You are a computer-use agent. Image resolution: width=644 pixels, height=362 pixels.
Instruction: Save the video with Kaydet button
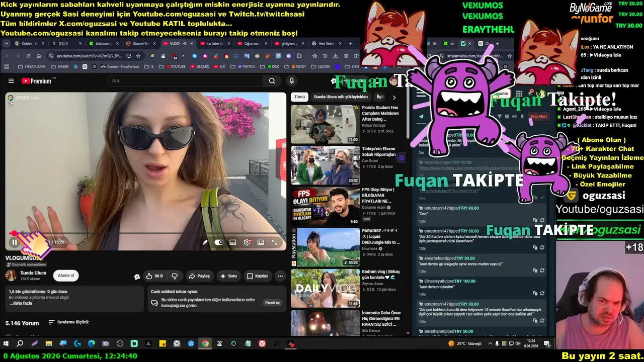(258, 276)
